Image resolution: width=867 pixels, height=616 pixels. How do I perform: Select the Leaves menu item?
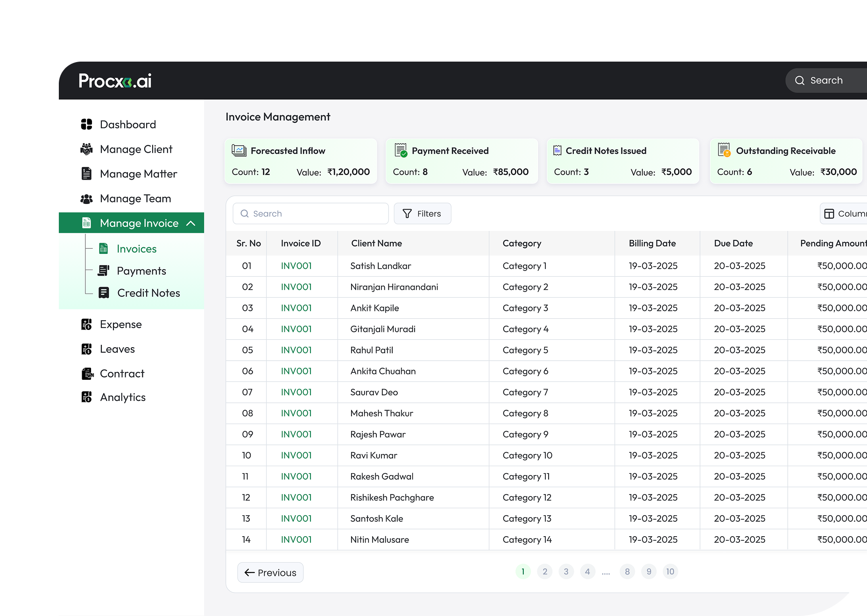point(117,349)
